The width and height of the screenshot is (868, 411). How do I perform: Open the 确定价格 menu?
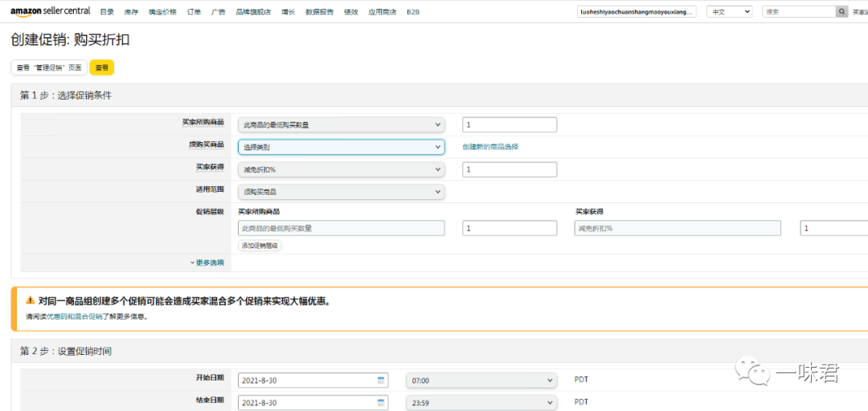click(162, 11)
